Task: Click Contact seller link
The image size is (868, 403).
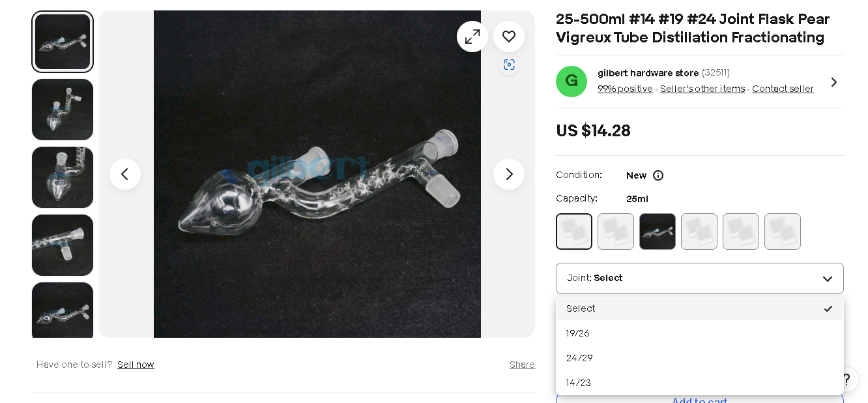Action: pos(783,89)
